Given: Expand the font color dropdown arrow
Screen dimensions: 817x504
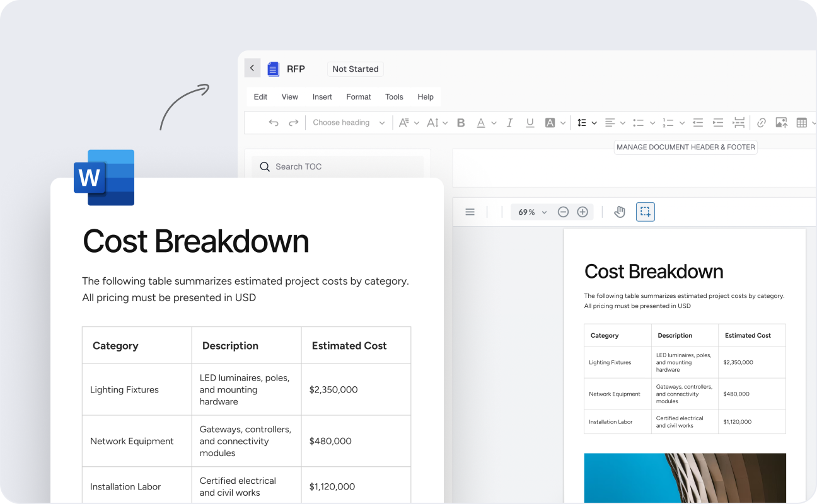Looking at the screenshot, I should point(494,123).
